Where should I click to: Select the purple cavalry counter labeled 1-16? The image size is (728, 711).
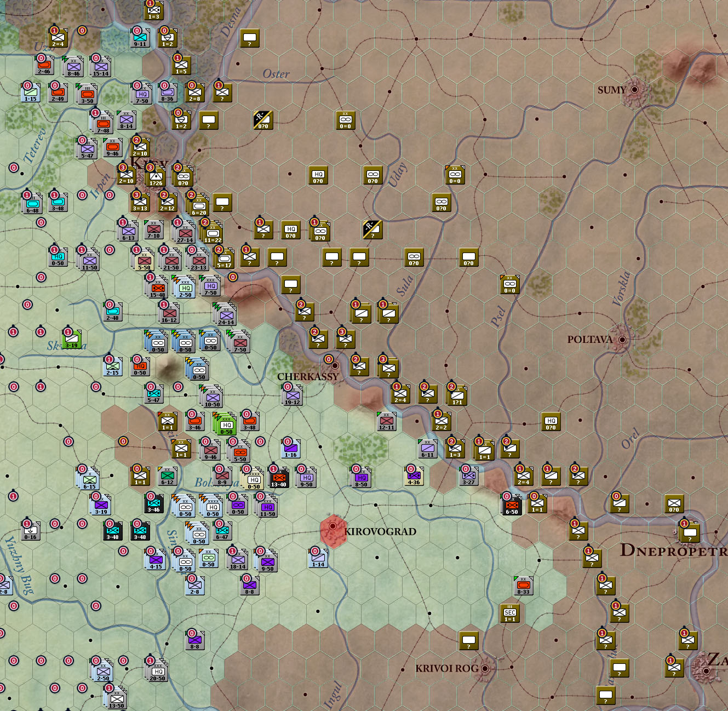(x=291, y=449)
